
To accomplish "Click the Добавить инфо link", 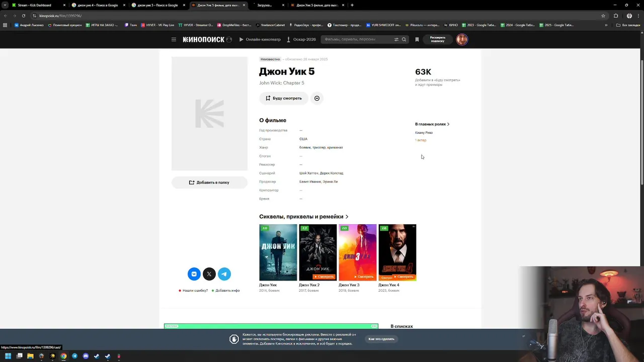I will pos(227,291).
